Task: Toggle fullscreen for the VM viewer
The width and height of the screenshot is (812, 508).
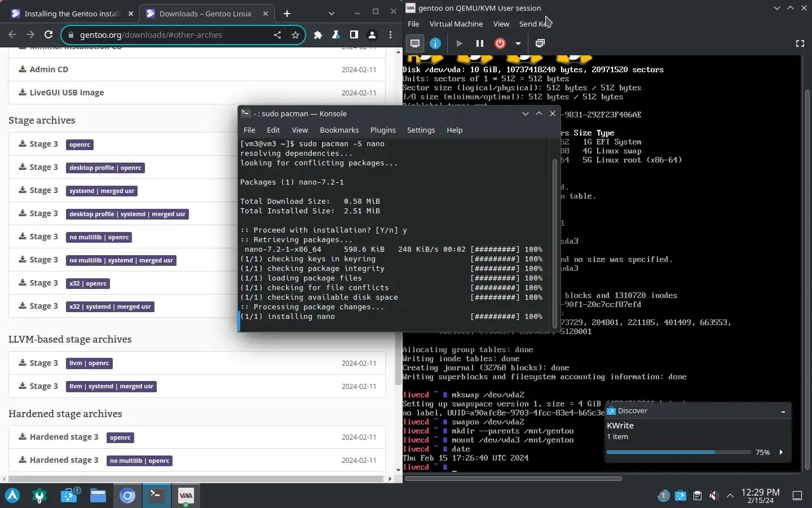Action: tap(800, 43)
